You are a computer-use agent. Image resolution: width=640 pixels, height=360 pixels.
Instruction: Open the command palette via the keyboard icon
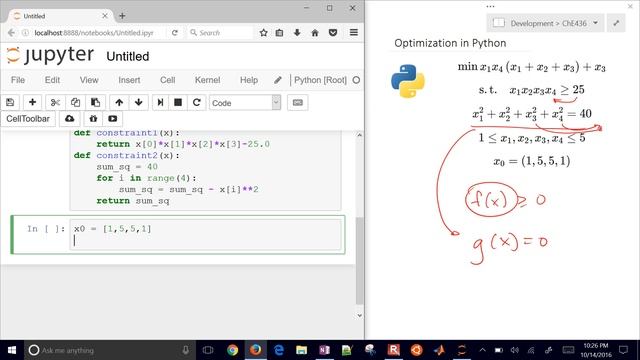[x=298, y=102]
